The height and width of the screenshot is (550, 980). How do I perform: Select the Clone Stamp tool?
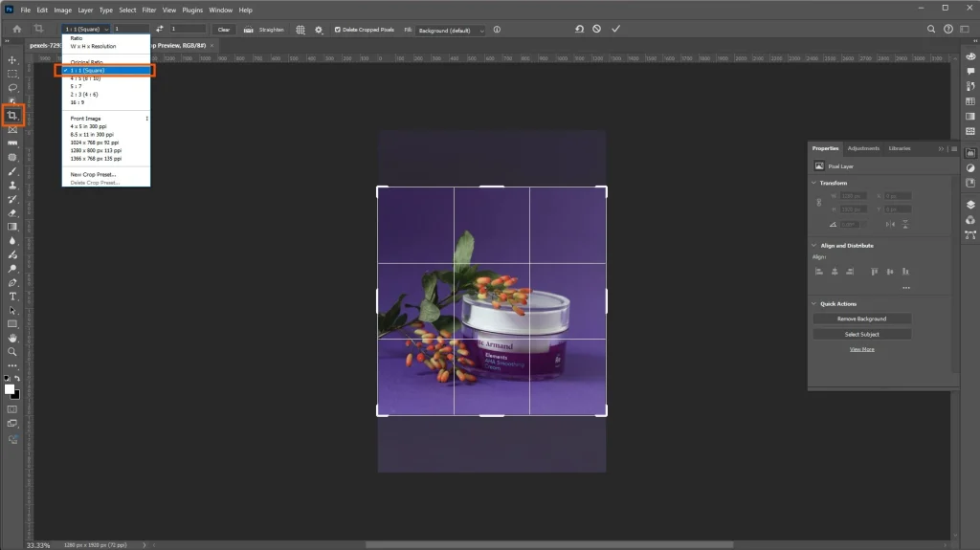pyautogui.click(x=11, y=185)
